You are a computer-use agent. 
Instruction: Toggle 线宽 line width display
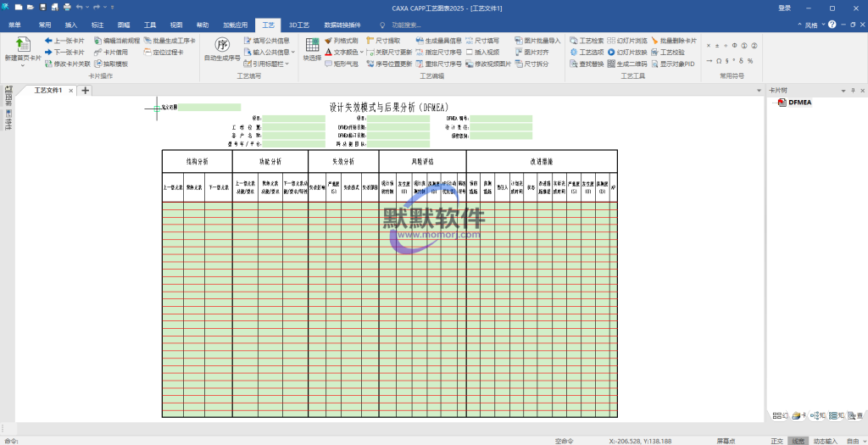tap(798, 441)
